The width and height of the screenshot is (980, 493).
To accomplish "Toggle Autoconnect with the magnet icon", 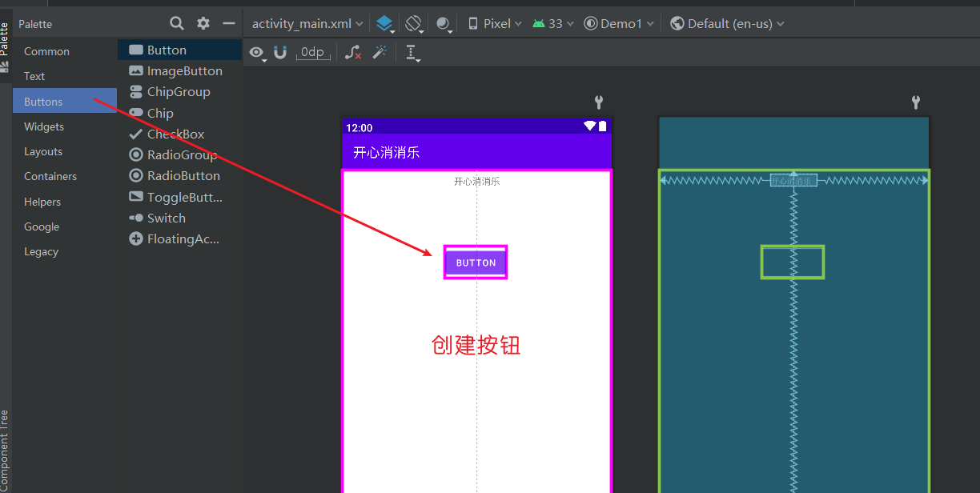I will [280, 52].
